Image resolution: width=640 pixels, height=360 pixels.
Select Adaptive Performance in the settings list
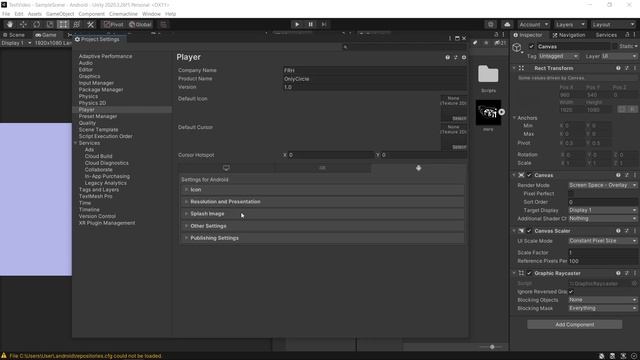click(105, 56)
